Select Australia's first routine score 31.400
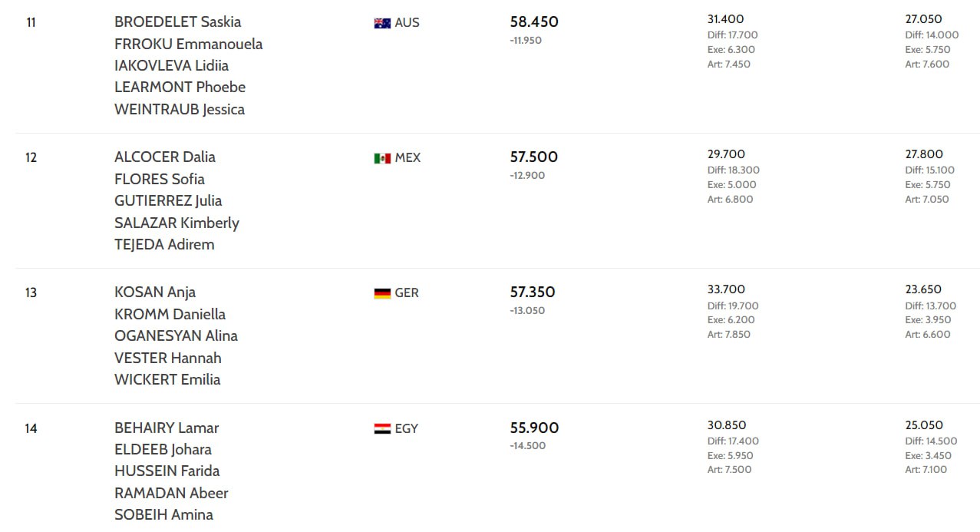 pyautogui.click(x=725, y=19)
